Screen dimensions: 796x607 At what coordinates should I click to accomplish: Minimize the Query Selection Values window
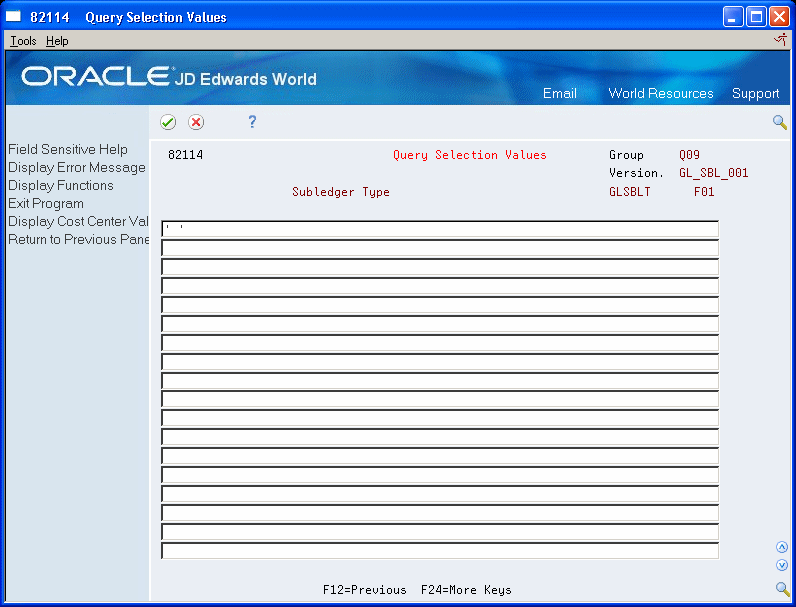[x=733, y=17]
